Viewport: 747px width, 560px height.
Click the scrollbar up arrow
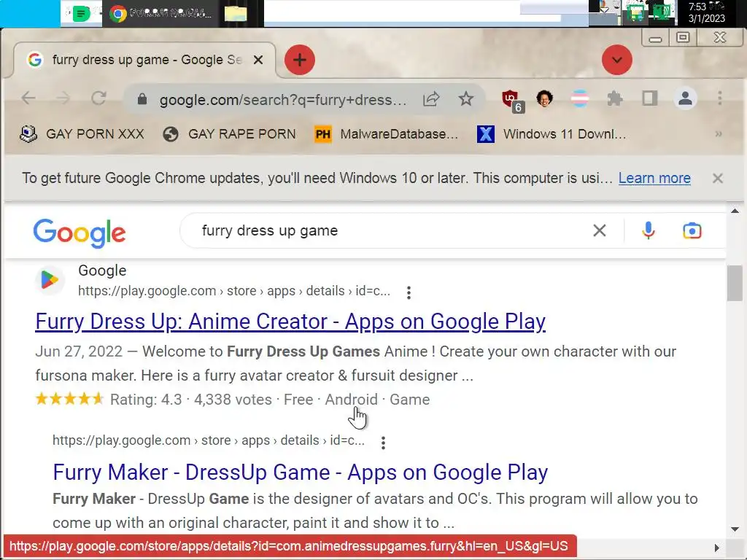click(x=735, y=211)
